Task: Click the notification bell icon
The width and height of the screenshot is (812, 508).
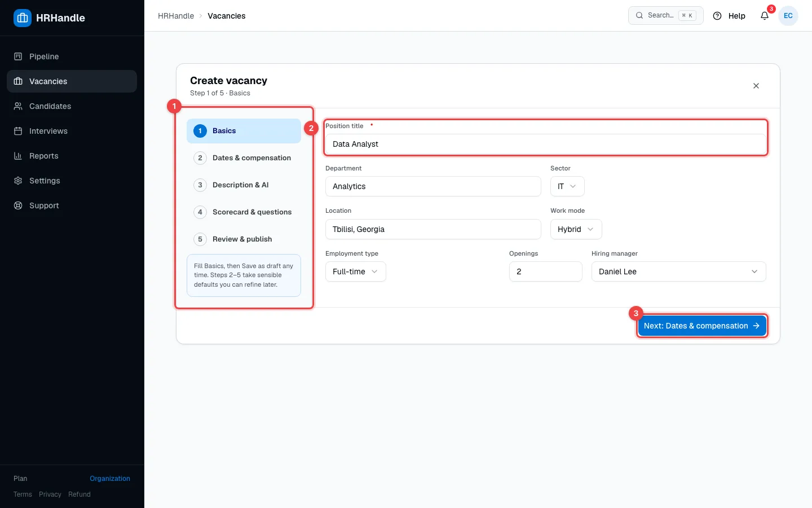Action: click(x=765, y=16)
